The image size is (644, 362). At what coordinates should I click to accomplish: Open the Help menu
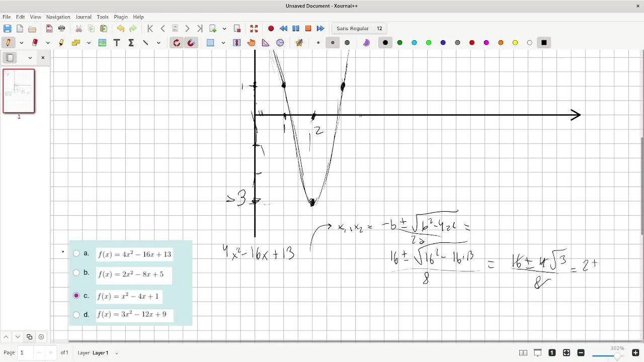[x=138, y=17]
